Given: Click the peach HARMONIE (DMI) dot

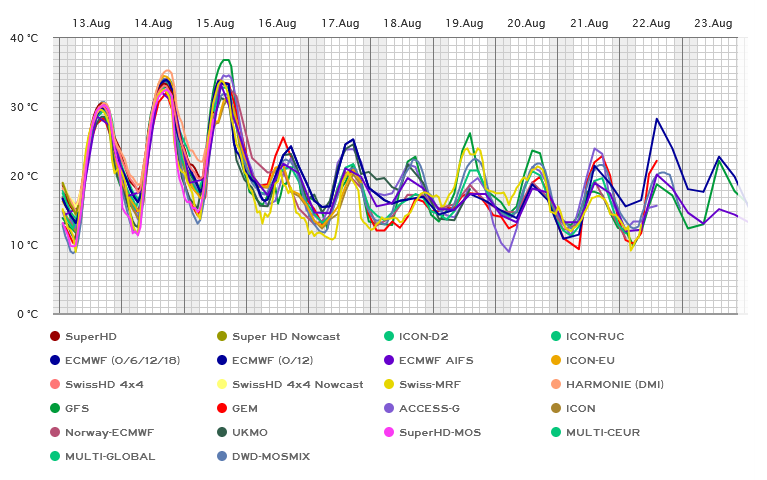Looking at the screenshot, I should point(556,384).
